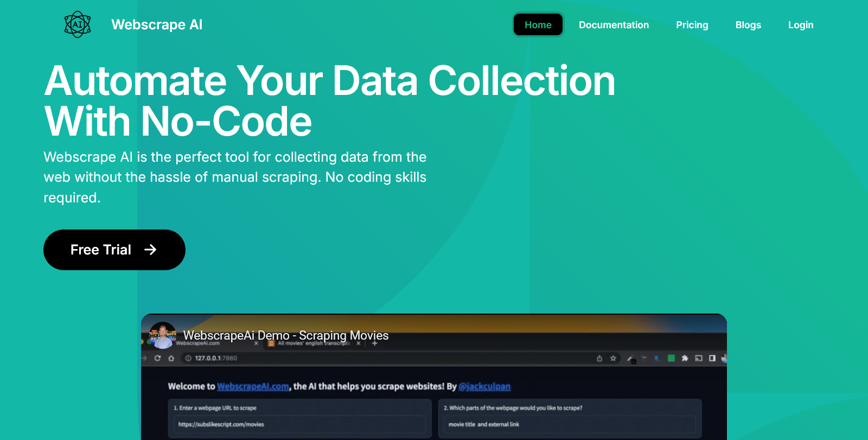Image resolution: width=868 pixels, height=440 pixels.
Task: Open the video channel avatar thumbnail
Action: (x=163, y=335)
